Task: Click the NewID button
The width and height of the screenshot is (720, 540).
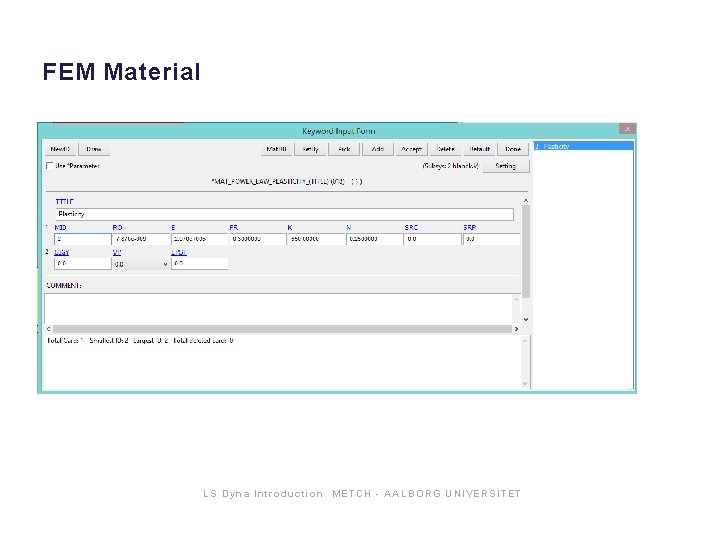Action: coord(61,149)
